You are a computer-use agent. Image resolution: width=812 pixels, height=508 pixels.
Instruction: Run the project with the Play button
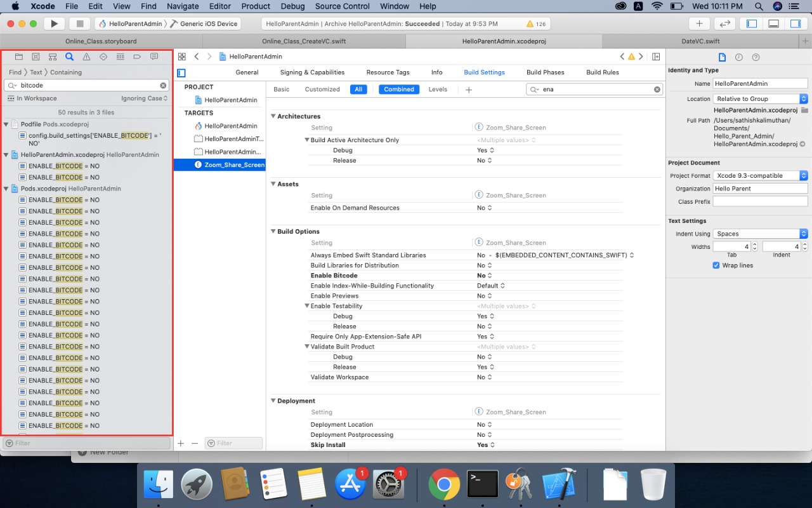tap(55, 23)
